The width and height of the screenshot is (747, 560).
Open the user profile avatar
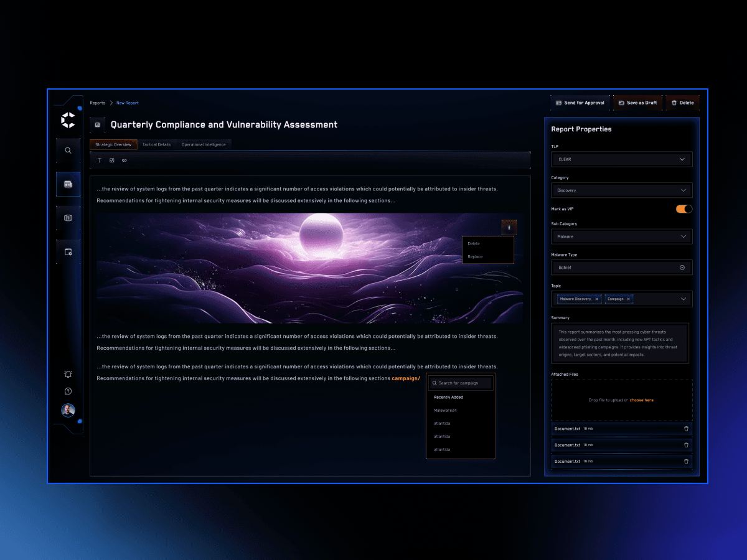[68, 410]
